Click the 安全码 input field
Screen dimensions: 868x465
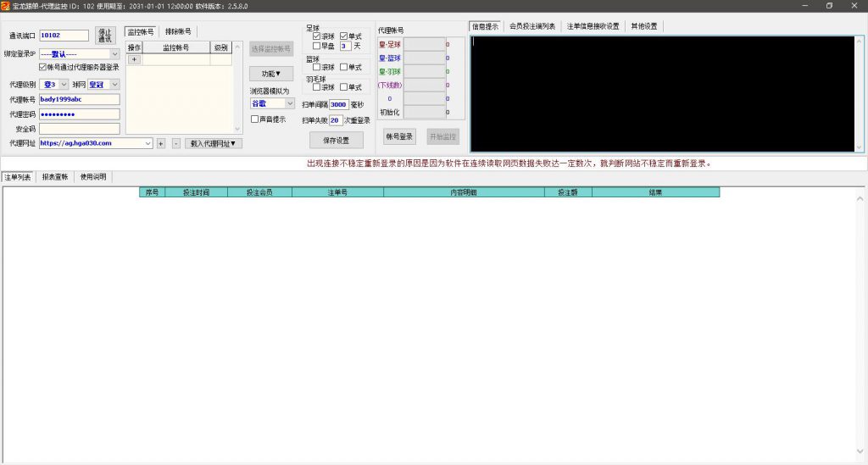(x=79, y=129)
